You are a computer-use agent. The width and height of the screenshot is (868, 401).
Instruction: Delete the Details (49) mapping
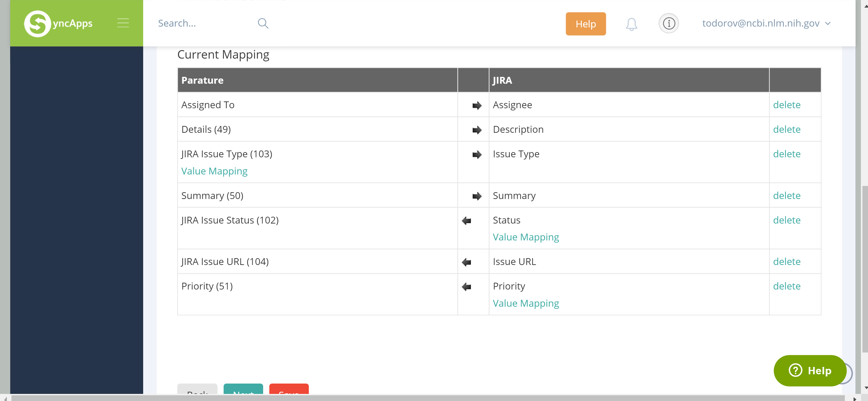pos(786,129)
